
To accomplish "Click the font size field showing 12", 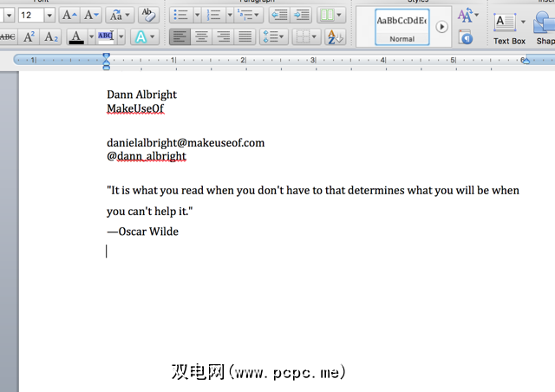I will click(31, 16).
